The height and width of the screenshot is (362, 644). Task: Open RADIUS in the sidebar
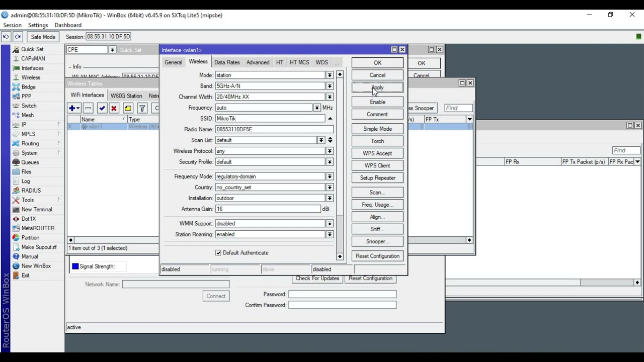[x=31, y=191]
